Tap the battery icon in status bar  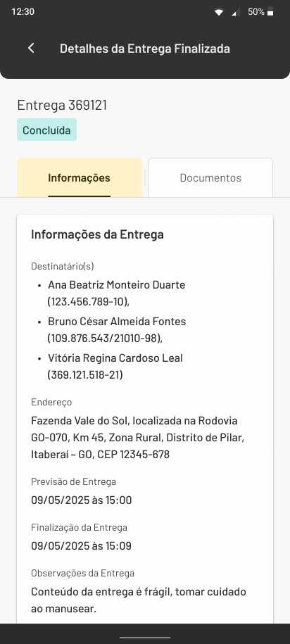(x=270, y=12)
